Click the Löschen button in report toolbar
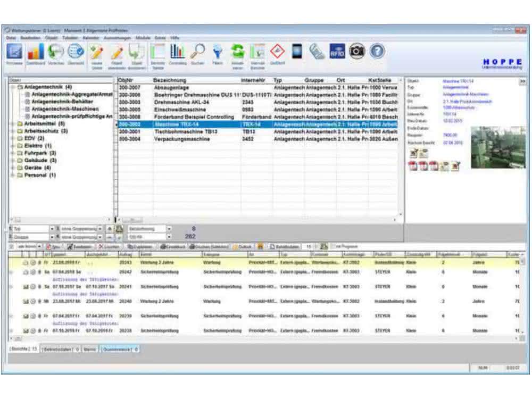The width and height of the screenshot is (532, 399). 109,247
